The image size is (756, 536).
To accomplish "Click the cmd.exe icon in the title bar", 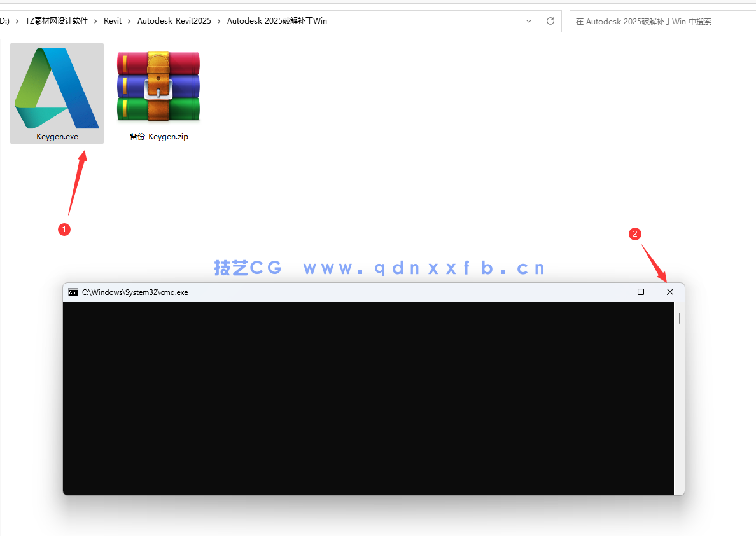I will pos(73,292).
